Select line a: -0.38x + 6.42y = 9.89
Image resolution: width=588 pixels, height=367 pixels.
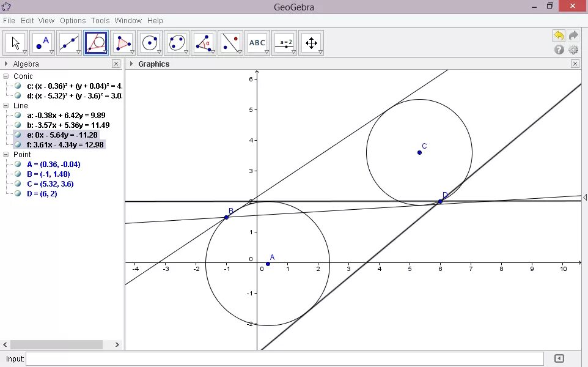pyautogui.click(x=66, y=115)
